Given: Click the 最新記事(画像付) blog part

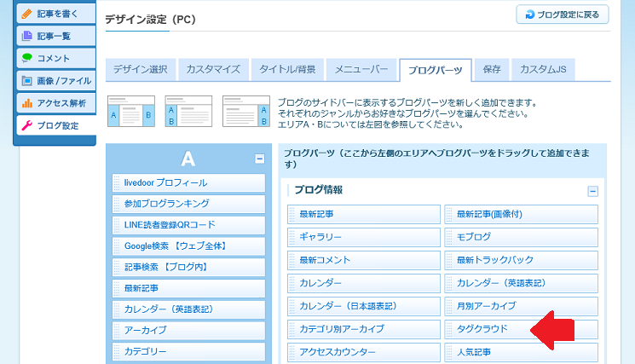Looking at the screenshot, I should click(x=521, y=214).
